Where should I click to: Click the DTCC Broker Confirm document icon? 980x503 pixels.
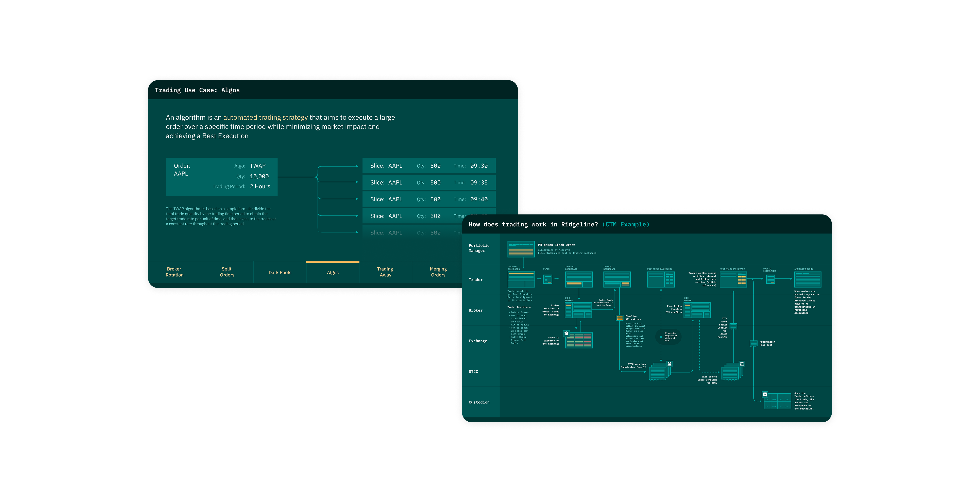[733, 326]
